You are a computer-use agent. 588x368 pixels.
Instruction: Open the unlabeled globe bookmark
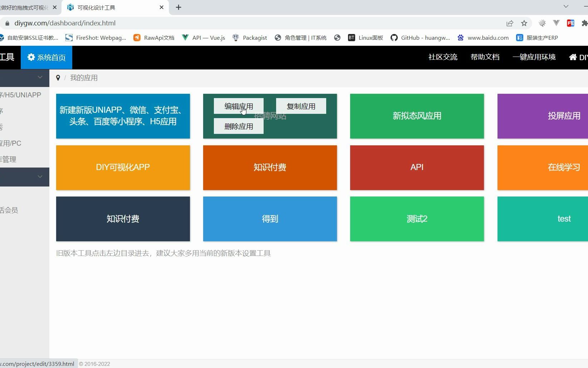pos(337,38)
